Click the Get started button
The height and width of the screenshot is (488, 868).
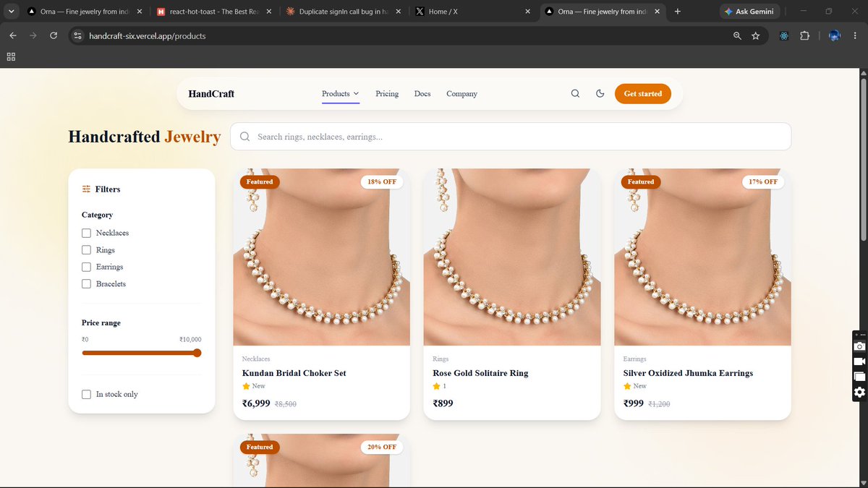(x=643, y=93)
